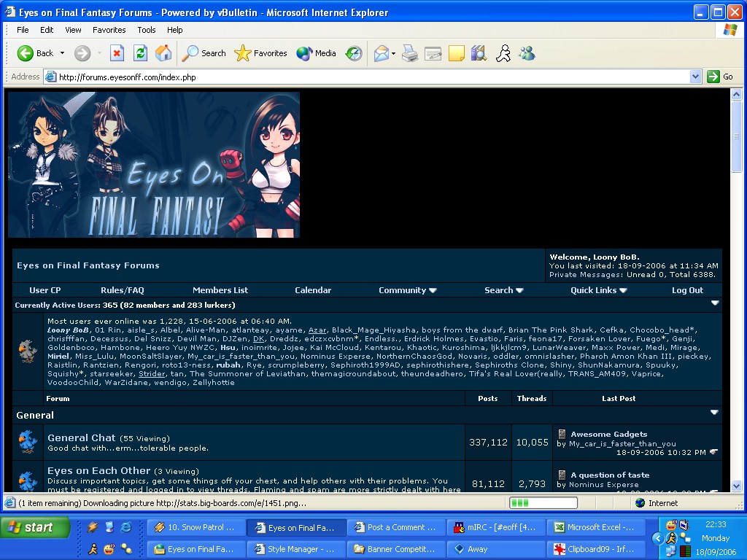Click the Windows start button

(35, 527)
